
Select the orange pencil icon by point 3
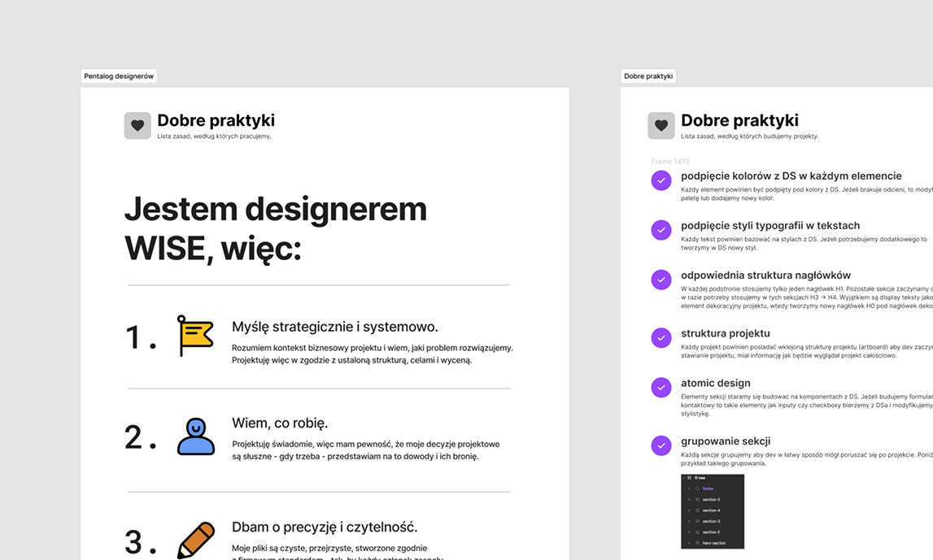click(x=196, y=540)
